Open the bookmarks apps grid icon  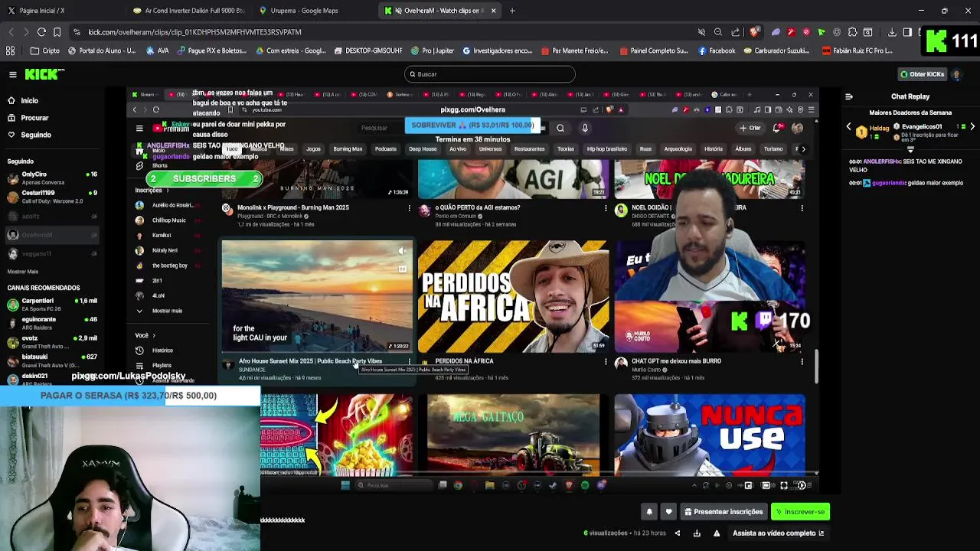[11, 51]
